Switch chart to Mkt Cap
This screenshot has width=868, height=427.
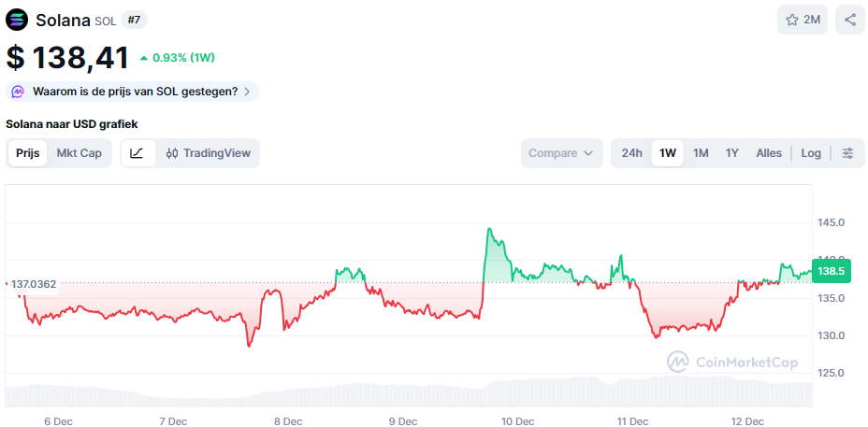[x=79, y=153]
